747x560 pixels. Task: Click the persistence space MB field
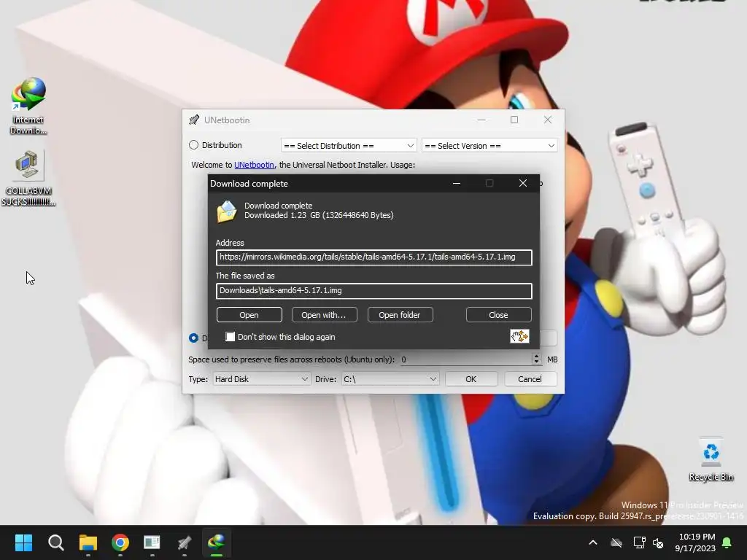click(465, 359)
